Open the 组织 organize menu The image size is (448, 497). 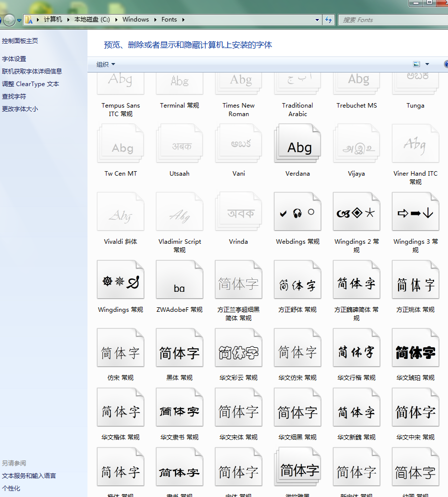[105, 65]
